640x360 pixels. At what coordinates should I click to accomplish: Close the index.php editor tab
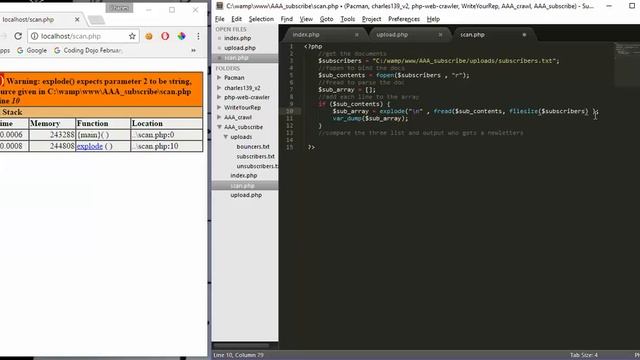click(357, 35)
